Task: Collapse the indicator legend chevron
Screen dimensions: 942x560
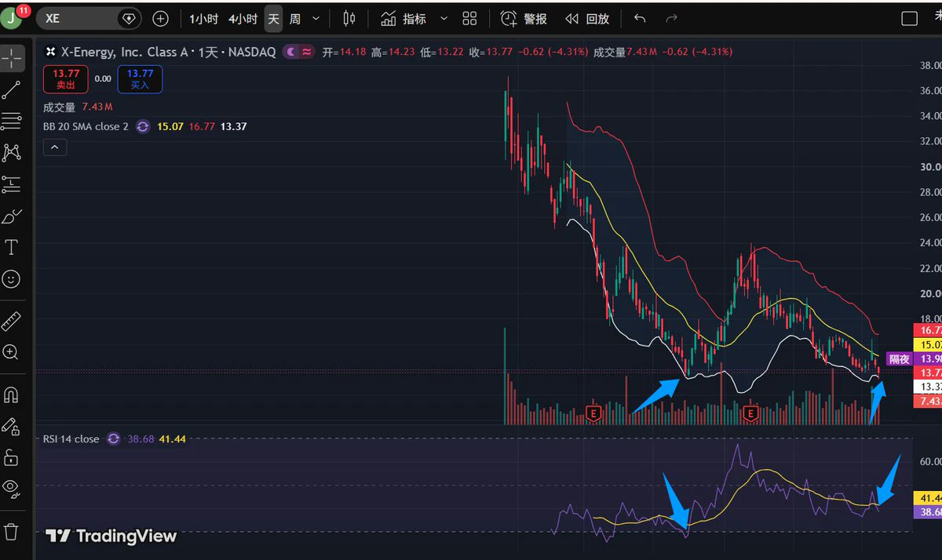Action: (x=55, y=147)
